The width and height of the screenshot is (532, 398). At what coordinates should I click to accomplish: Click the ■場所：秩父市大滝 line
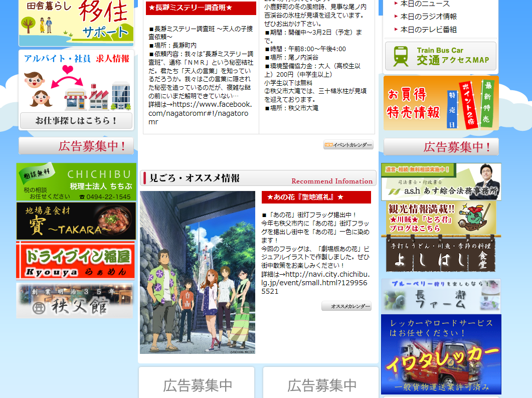point(291,108)
